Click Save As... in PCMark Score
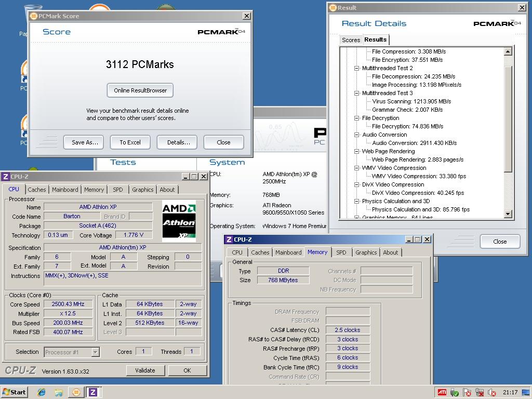 [x=85, y=142]
